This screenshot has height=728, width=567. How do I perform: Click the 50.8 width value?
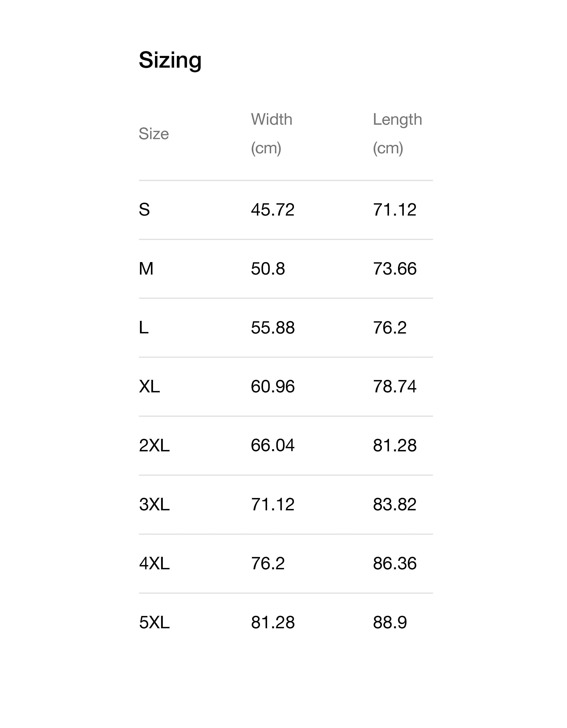(268, 269)
